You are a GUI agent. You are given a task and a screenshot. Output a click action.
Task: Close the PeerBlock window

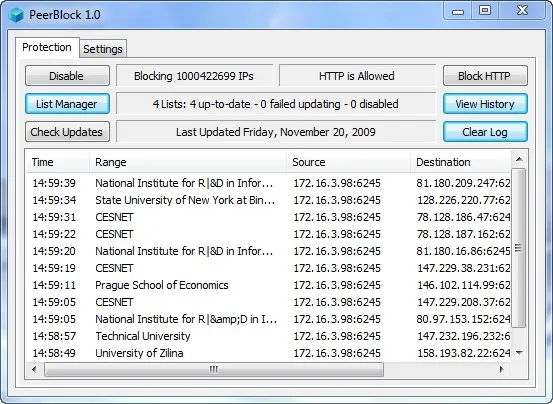pyautogui.click(x=522, y=11)
